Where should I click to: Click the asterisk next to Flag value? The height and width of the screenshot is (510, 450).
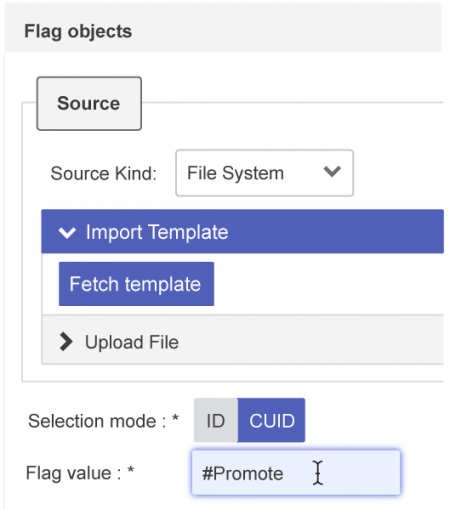(x=130, y=470)
